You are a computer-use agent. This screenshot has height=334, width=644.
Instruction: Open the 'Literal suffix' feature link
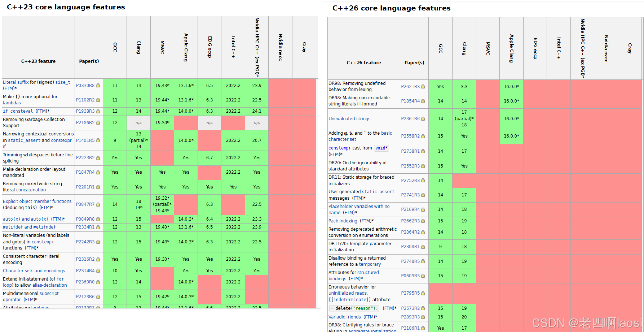[x=16, y=82]
